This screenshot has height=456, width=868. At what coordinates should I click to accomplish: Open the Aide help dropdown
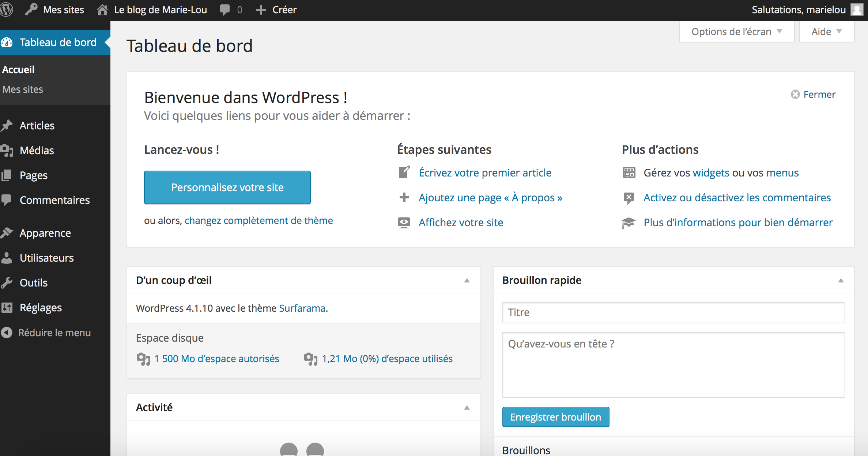point(827,32)
